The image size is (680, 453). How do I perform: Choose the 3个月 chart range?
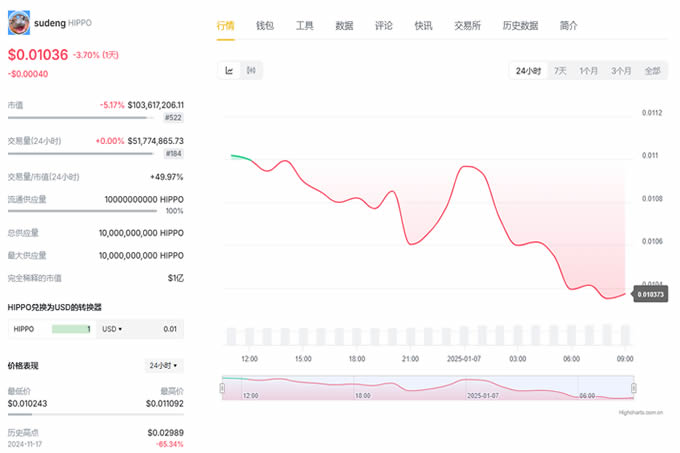[621, 71]
